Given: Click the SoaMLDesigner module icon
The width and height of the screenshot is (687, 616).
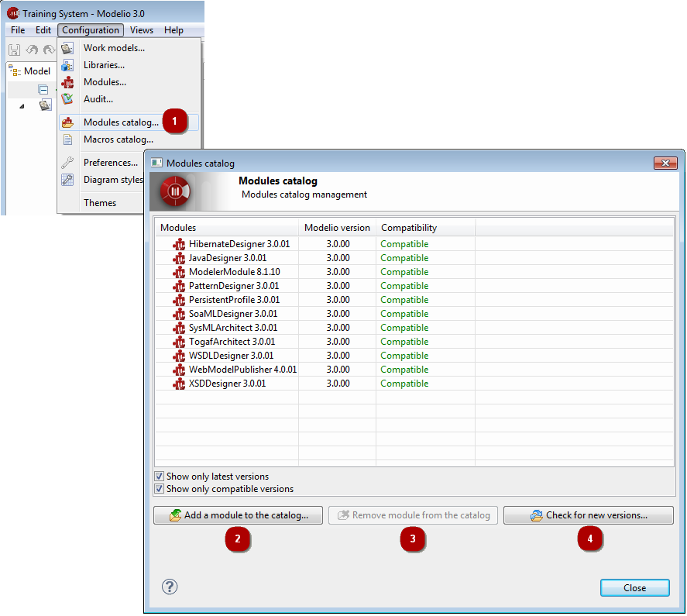Looking at the screenshot, I should [179, 314].
